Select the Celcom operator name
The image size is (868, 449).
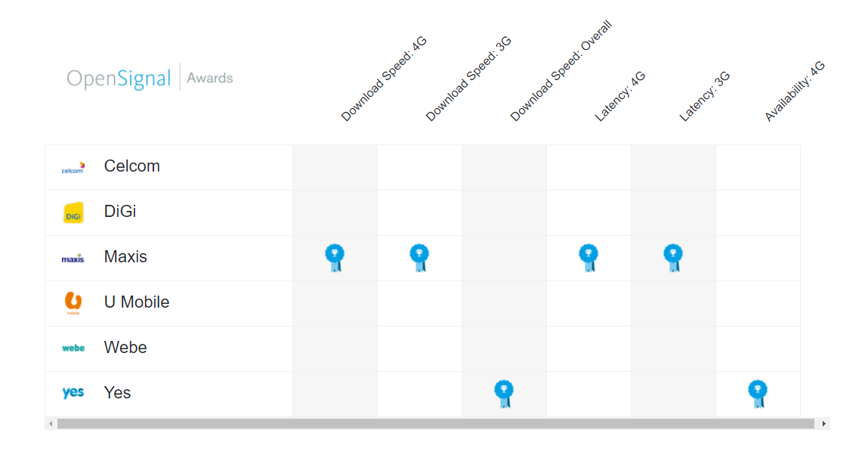[131, 166]
